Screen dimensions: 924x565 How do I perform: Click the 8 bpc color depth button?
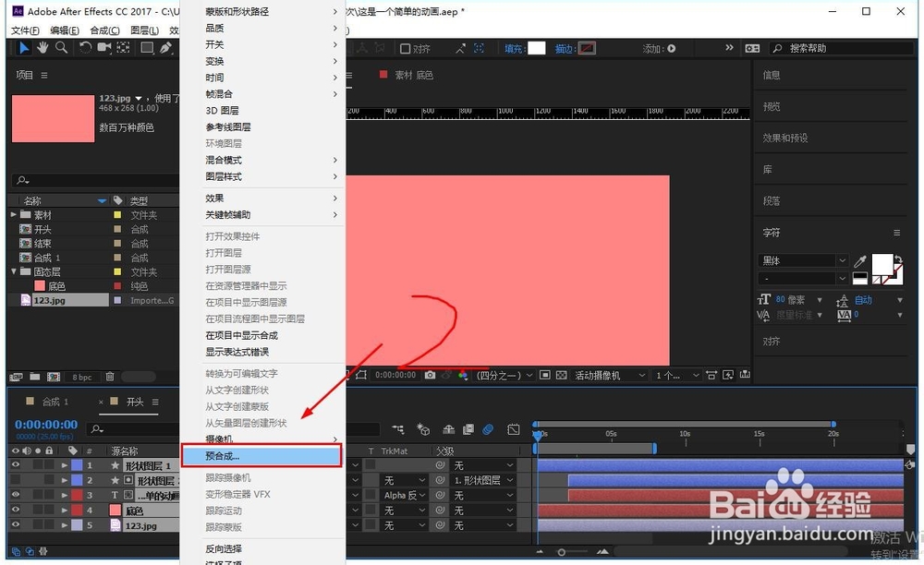[82, 377]
